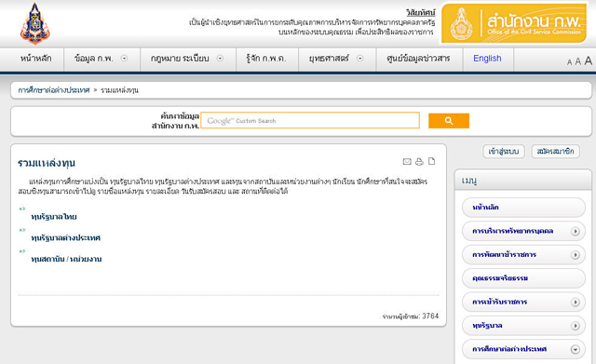This screenshot has width=596, height=364.
Task: Open the ทุนสถาบัน / หน่วยงาน link
Action: pos(66,259)
